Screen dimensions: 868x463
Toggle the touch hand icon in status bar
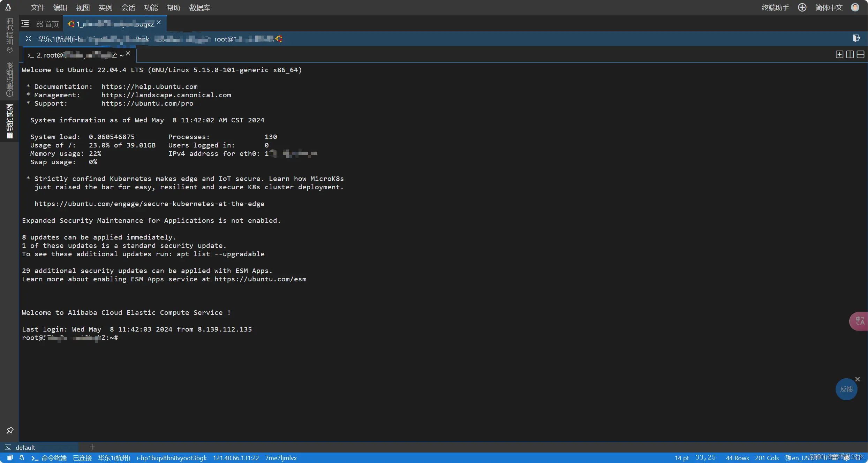(x=22, y=458)
